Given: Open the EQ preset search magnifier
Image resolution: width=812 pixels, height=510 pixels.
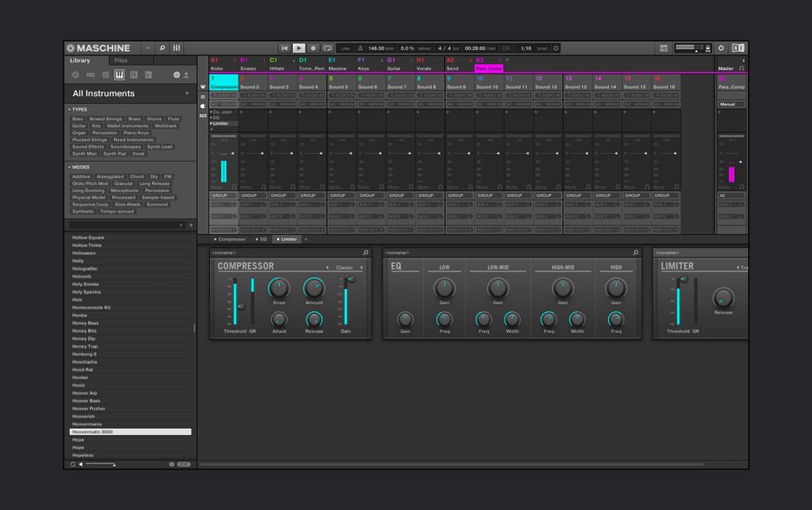Looking at the screenshot, I should click(x=636, y=252).
